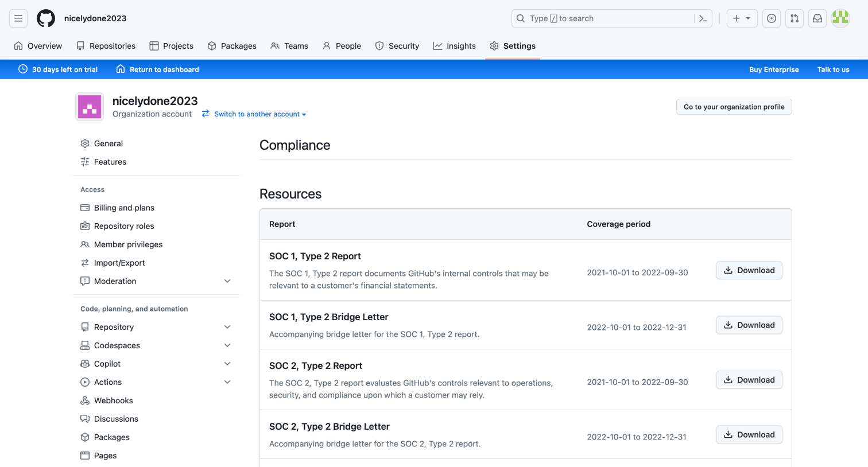Go to the Projects tab
This screenshot has width=868, height=467.
[x=171, y=46]
